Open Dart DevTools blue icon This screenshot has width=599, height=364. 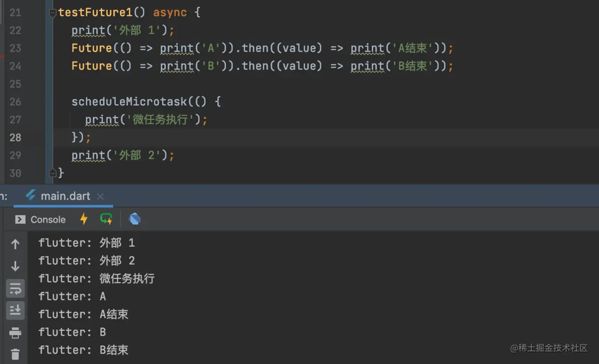click(135, 219)
